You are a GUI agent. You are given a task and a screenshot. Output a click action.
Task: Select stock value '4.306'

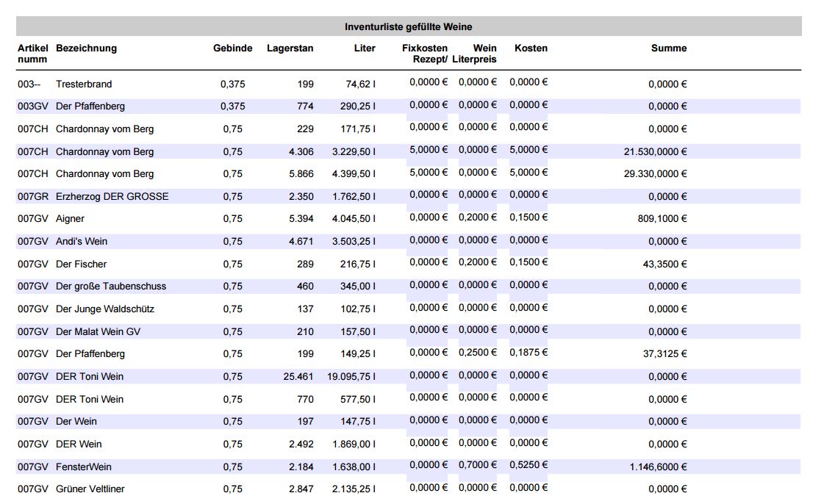pos(301,152)
